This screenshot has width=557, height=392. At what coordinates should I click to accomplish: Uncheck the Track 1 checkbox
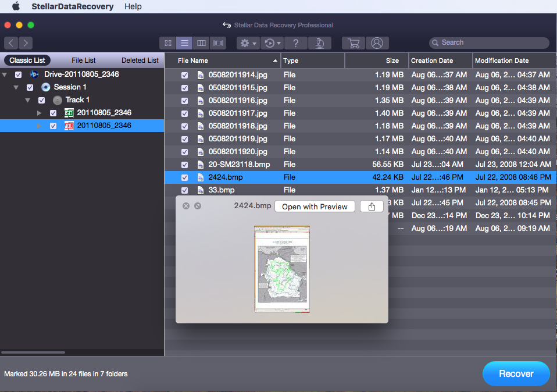click(x=41, y=100)
